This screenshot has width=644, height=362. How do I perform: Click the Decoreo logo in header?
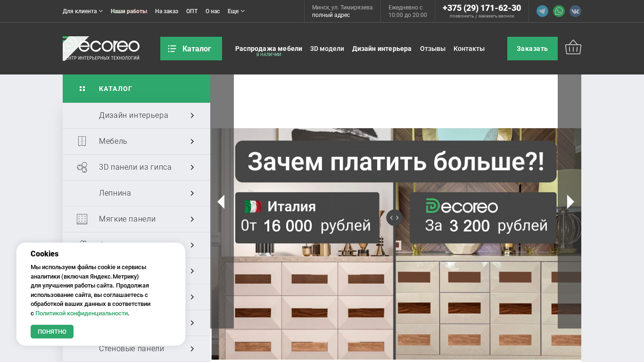pyautogui.click(x=101, y=48)
